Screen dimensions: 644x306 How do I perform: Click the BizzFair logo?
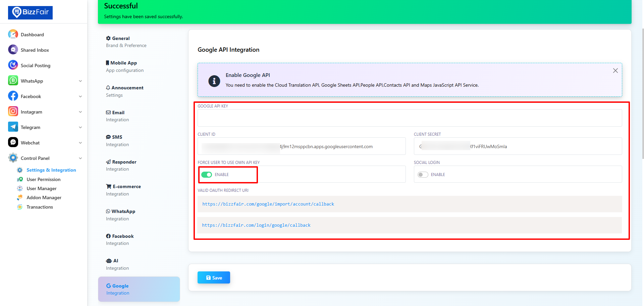tap(30, 12)
